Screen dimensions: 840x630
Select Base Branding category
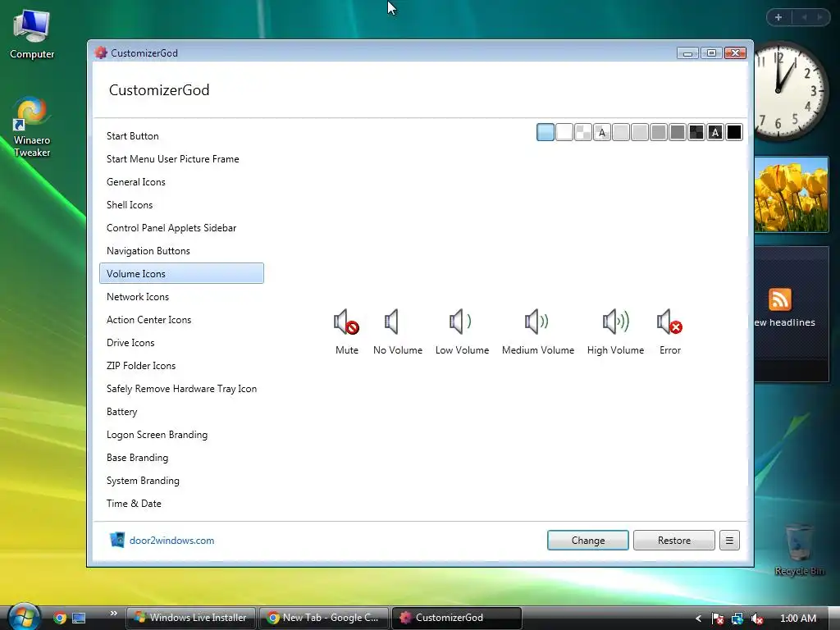pos(181,458)
